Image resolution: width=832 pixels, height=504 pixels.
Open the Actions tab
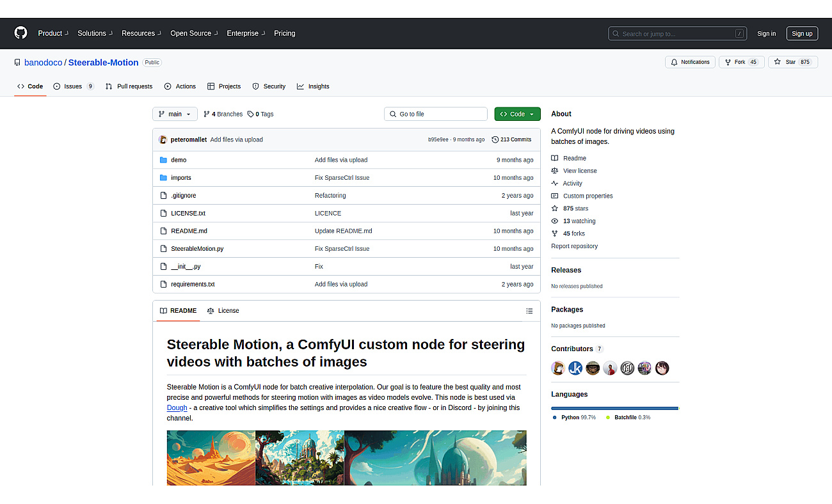pos(180,86)
